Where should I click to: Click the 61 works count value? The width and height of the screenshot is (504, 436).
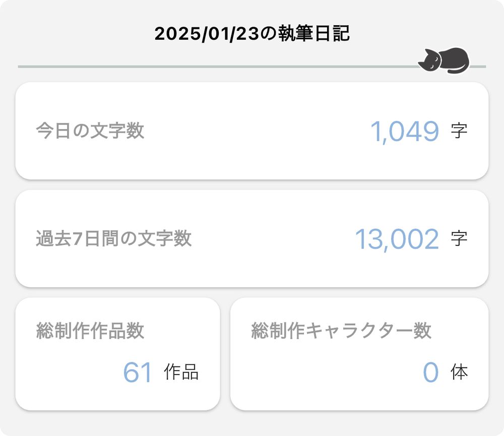pyautogui.click(x=137, y=372)
